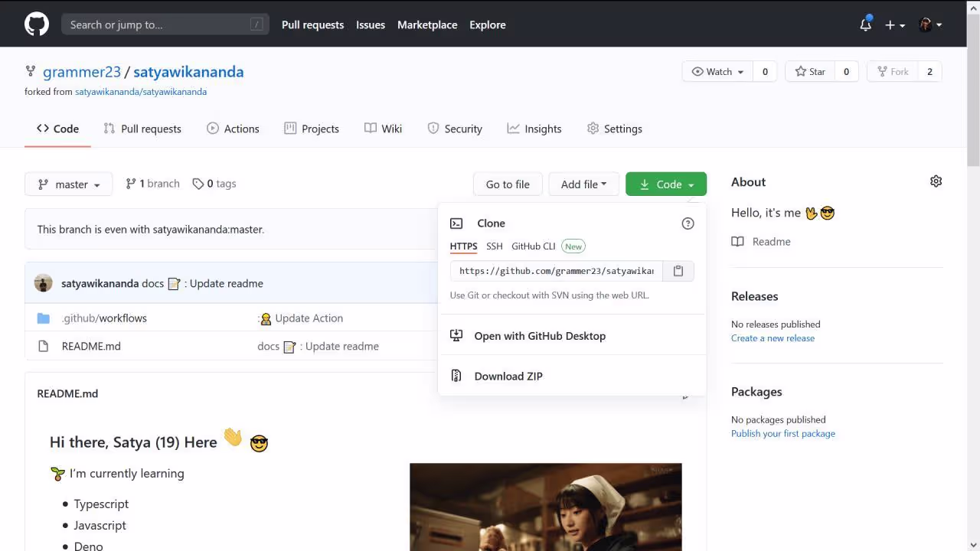Image resolution: width=980 pixels, height=551 pixels.
Task: Open the .github/workflows folder
Action: [104, 318]
